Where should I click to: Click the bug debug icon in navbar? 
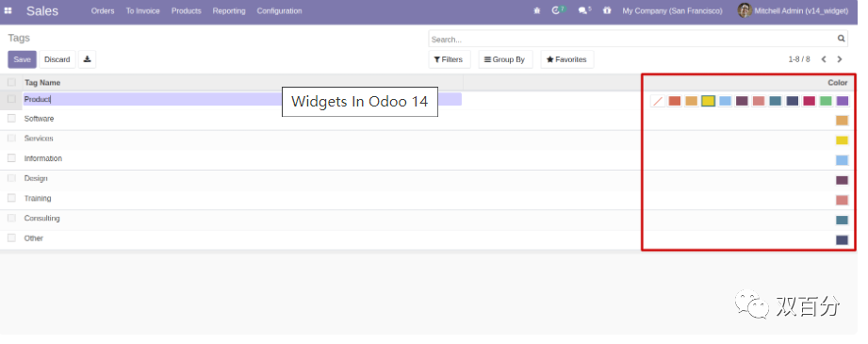tap(536, 10)
